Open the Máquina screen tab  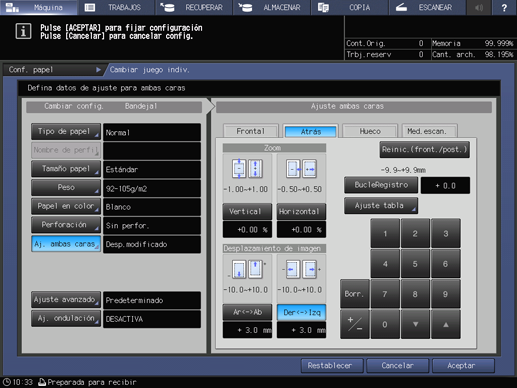[39, 7]
